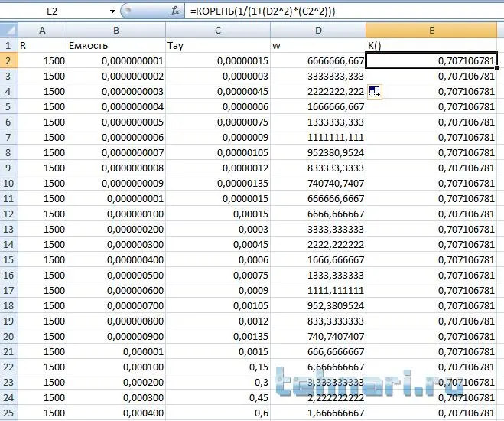Click cell with 0,0000000006
The height and width of the screenshot is (421, 504).
tap(116, 137)
